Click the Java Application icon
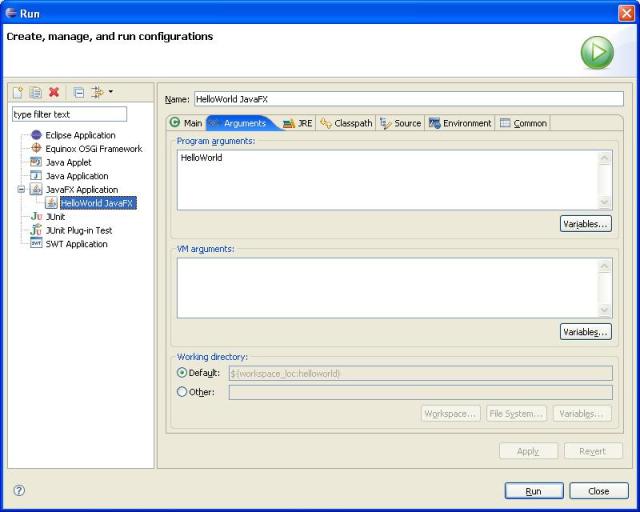Image resolution: width=640 pixels, height=512 pixels. click(36, 176)
